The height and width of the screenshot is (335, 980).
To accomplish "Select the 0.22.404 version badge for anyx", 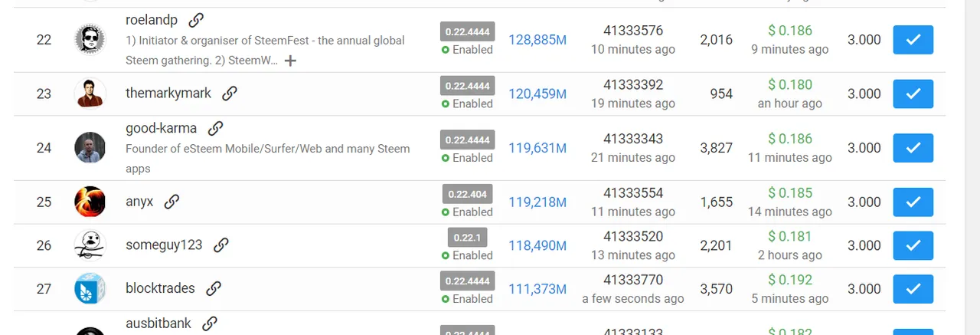I will coord(467,194).
